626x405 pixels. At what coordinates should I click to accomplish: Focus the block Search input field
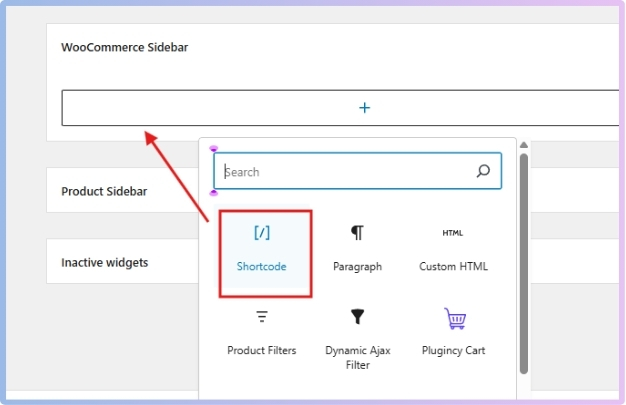click(357, 171)
